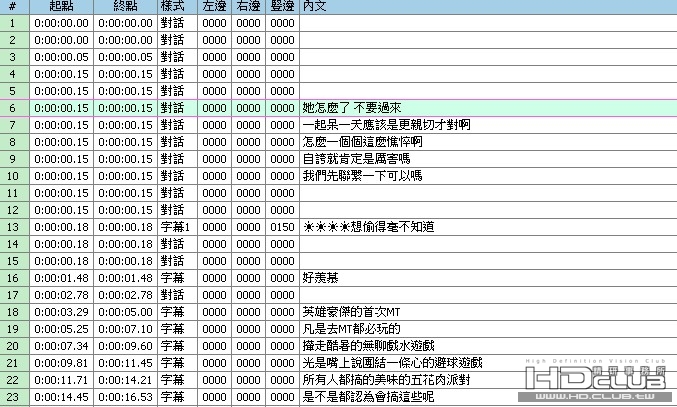Click the empty 內文 cell of row 12

pyautogui.click(x=488, y=210)
